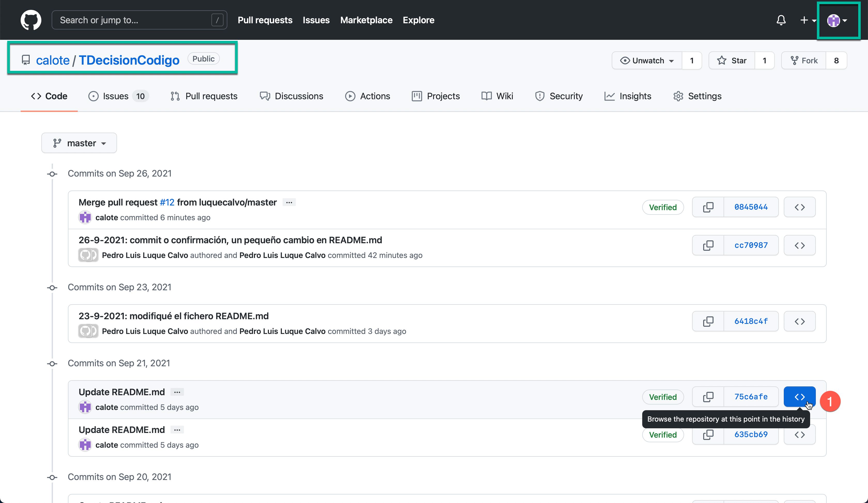
Task: Switch to the Code tab
Action: point(49,96)
